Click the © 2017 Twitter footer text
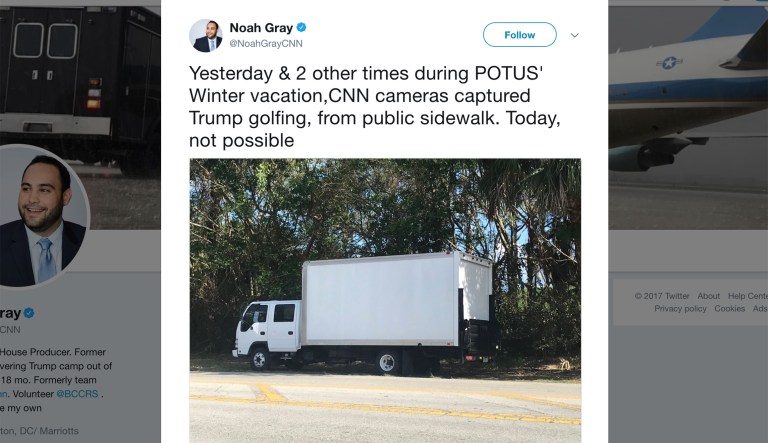The width and height of the screenshot is (768, 443). pyautogui.click(x=661, y=296)
